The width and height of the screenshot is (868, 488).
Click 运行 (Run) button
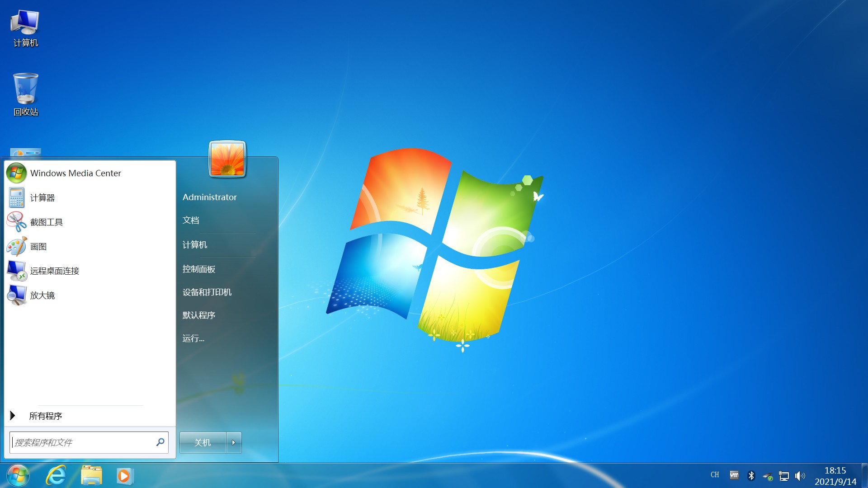tap(193, 338)
